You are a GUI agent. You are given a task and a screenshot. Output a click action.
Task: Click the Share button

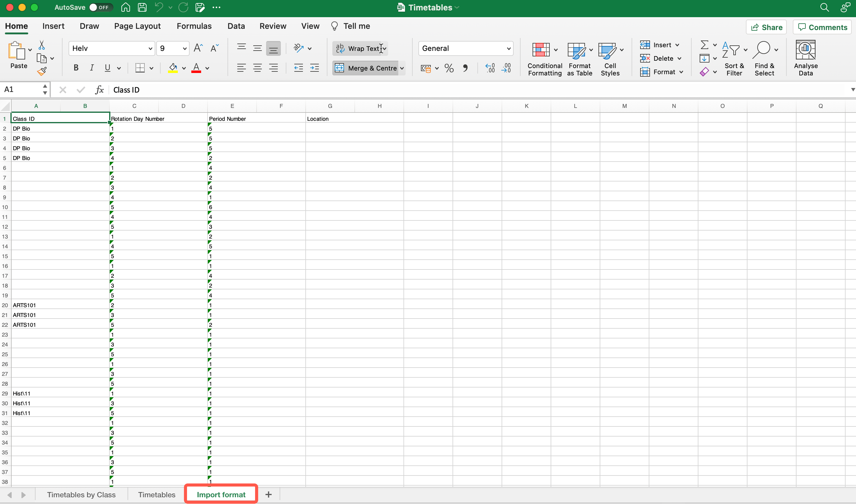click(x=766, y=27)
